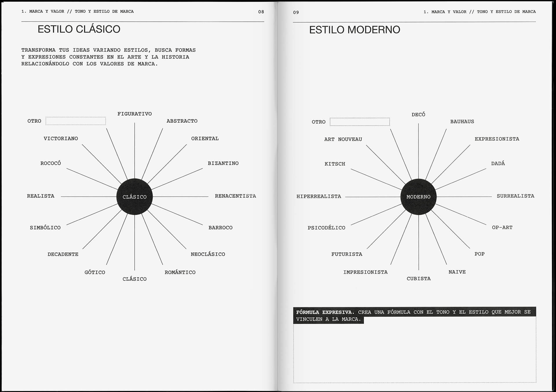Click the PSICODÉLICO label
This screenshot has width=556, height=392.
click(x=326, y=228)
